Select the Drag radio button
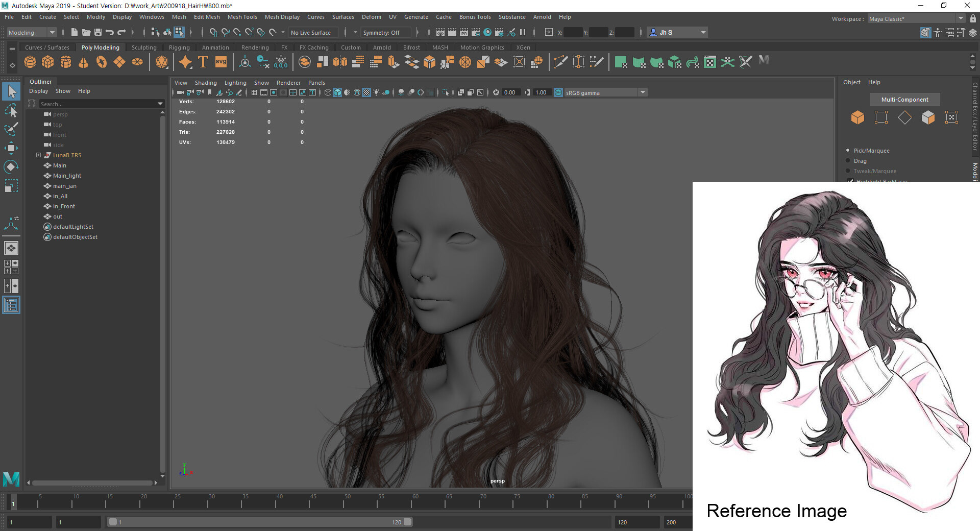Image resolution: width=980 pixels, height=531 pixels. [848, 161]
